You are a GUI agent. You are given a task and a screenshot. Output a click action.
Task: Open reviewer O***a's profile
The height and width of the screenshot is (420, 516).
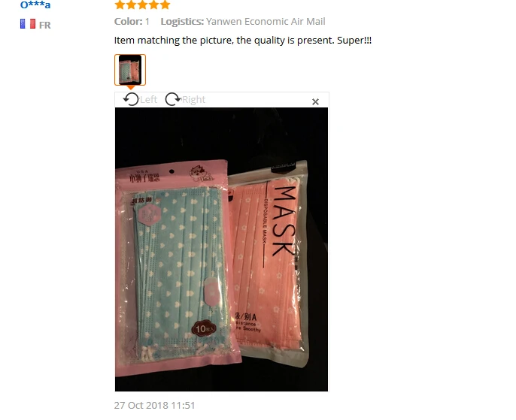pos(35,5)
